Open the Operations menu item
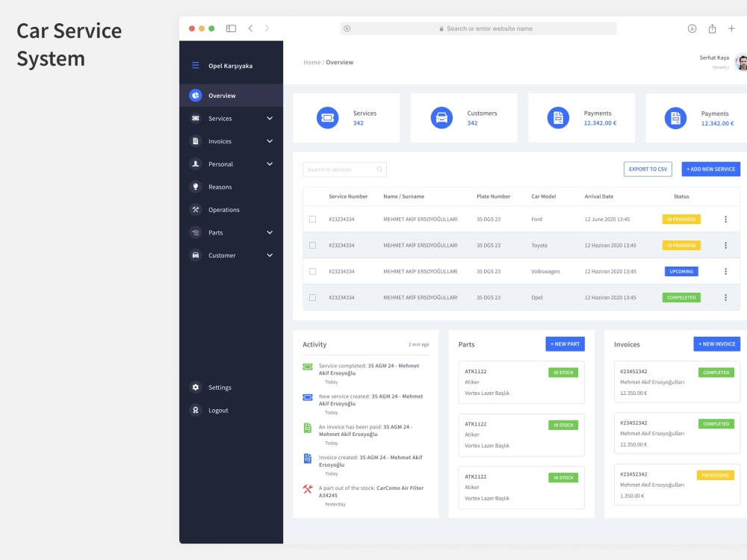747x560 pixels. point(231,210)
